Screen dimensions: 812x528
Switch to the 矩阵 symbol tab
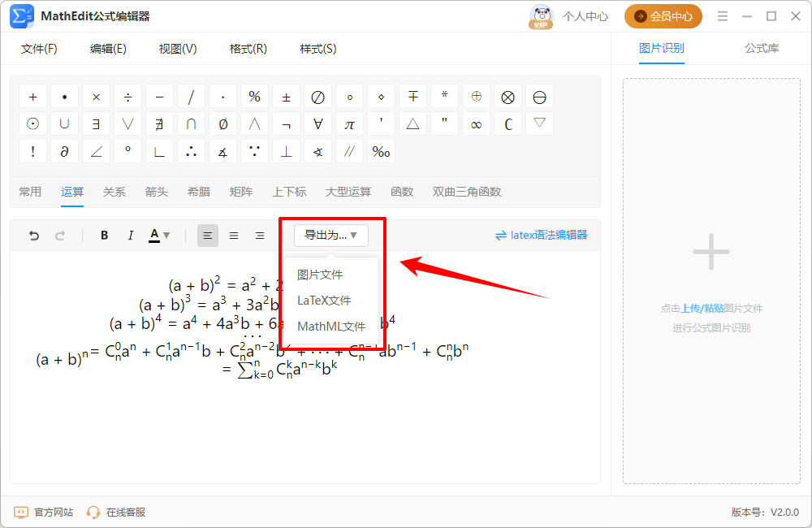point(241,192)
